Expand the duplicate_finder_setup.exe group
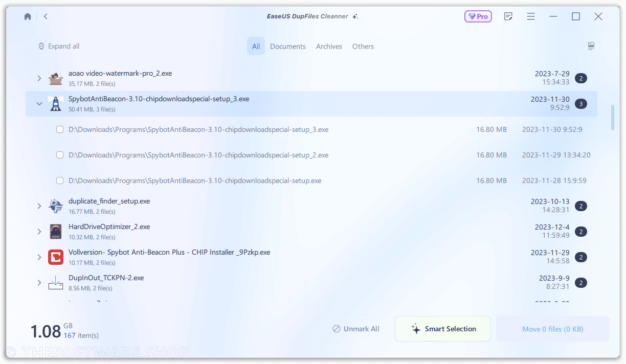Screen dimensions: 626x364 39,206
